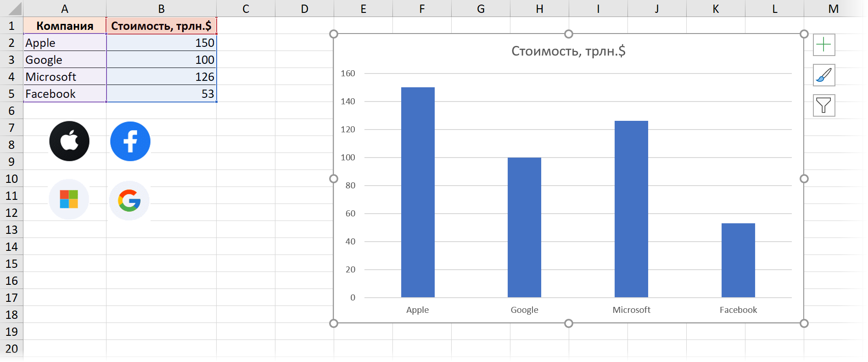Open the Chart Filters funnel button
This screenshot has height=362, width=868.
click(824, 106)
